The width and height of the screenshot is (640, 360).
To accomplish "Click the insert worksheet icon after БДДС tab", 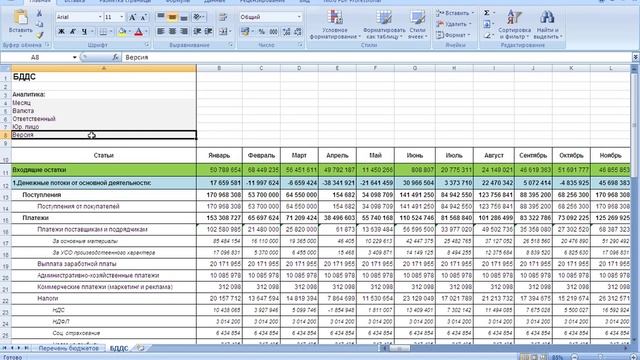I will click(x=140, y=348).
